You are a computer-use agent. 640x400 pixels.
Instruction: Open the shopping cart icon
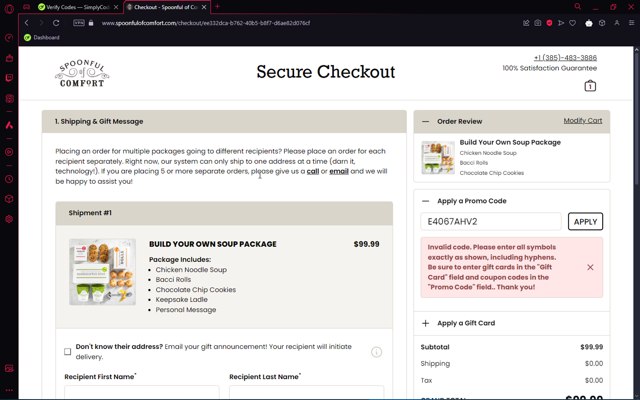(x=590, y=86)
